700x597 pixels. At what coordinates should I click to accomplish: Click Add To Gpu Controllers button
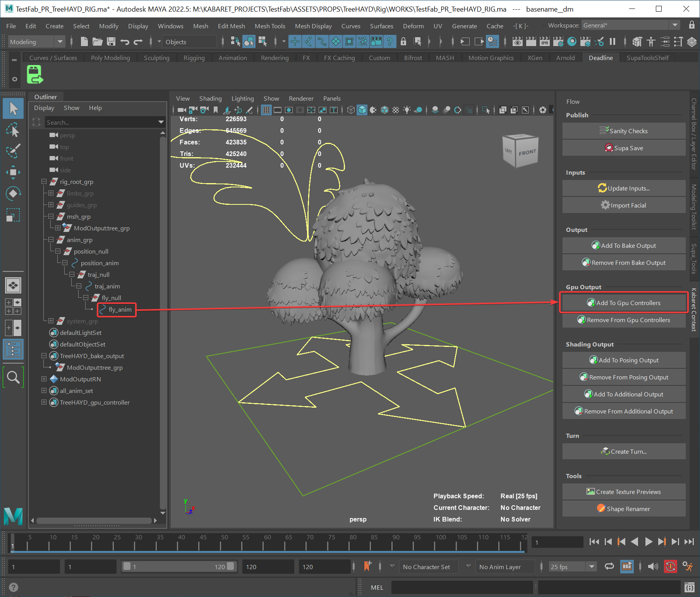[624, 303]
